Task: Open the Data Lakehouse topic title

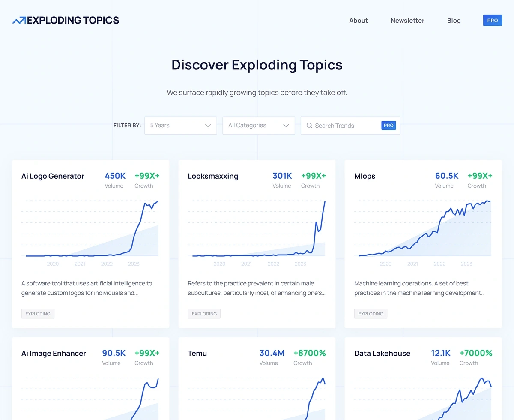Action: pyautogui.click(x=382, y=354)
